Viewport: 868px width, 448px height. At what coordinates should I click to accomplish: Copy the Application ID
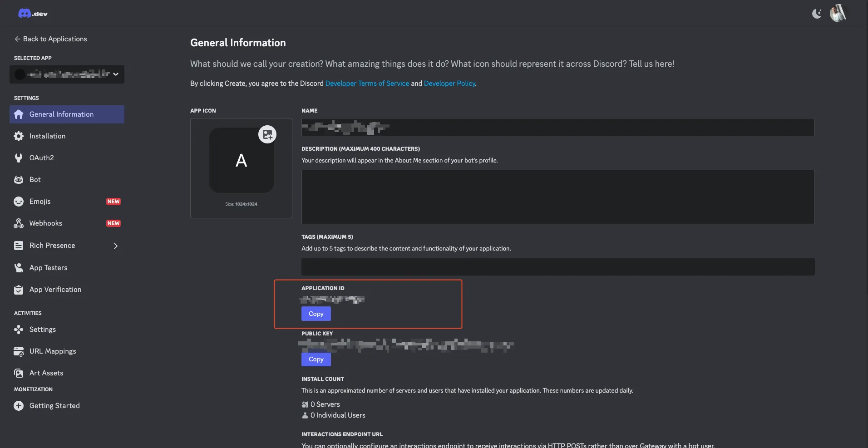click(x=316, y=314)
